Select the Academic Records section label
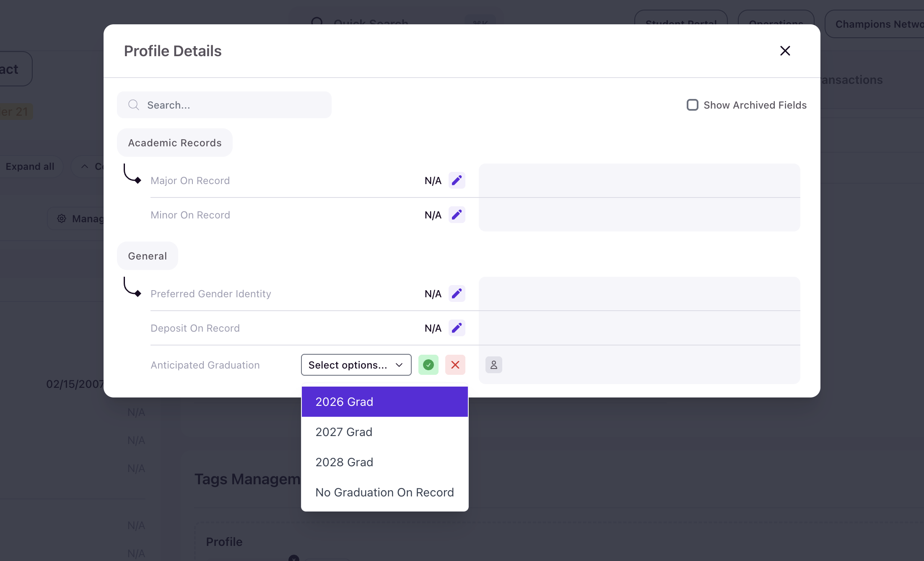Image resolution: width=924 pixels, height=561 pixels. (174, 143)
